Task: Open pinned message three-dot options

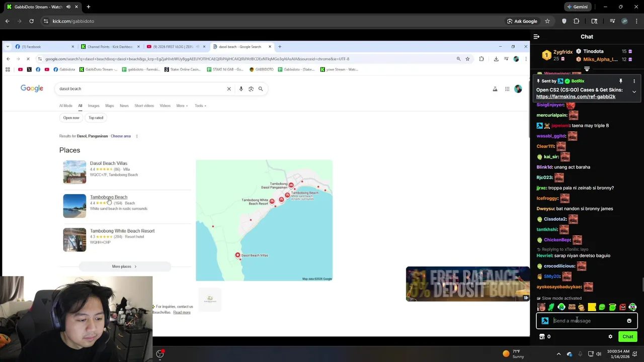Action: point(634,81)
